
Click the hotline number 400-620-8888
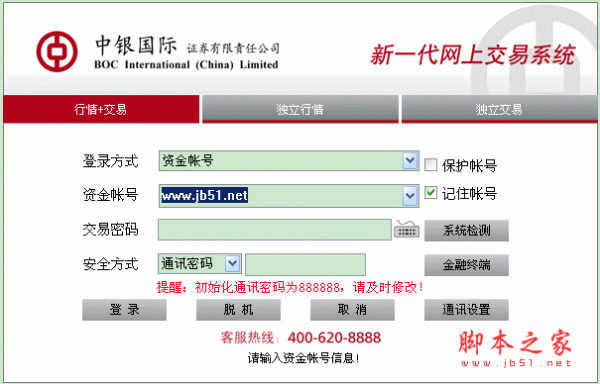(x=334, y=338)
